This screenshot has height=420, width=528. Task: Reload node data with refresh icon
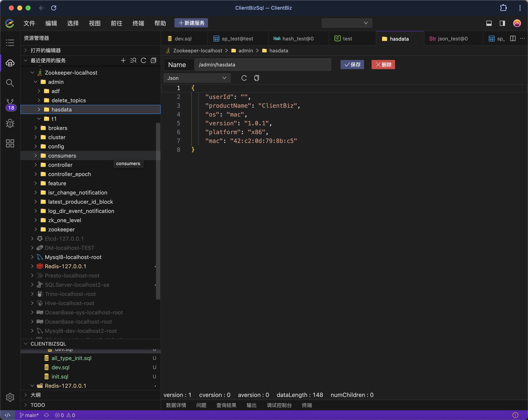pyautogui.click(x=244, y=78)
